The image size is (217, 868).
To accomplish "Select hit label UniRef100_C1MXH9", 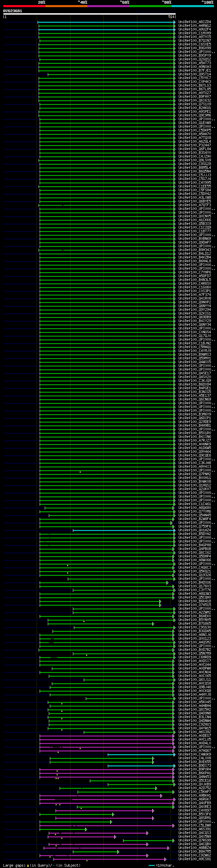I will click(x=195, y=33).
